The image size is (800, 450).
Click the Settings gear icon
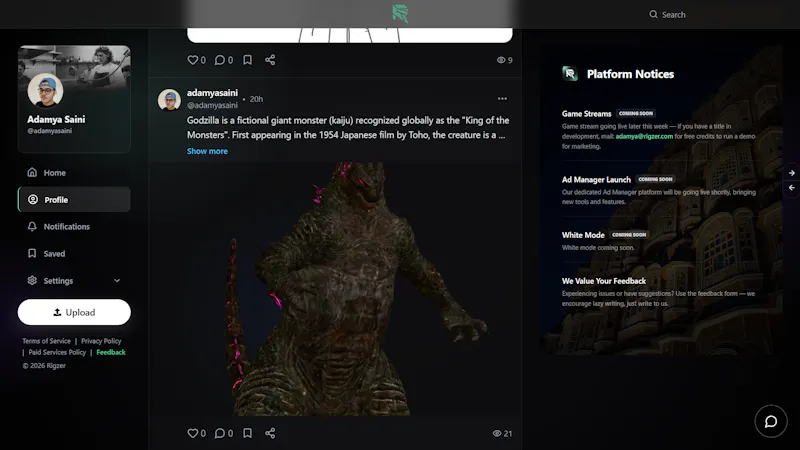point(32,280)
